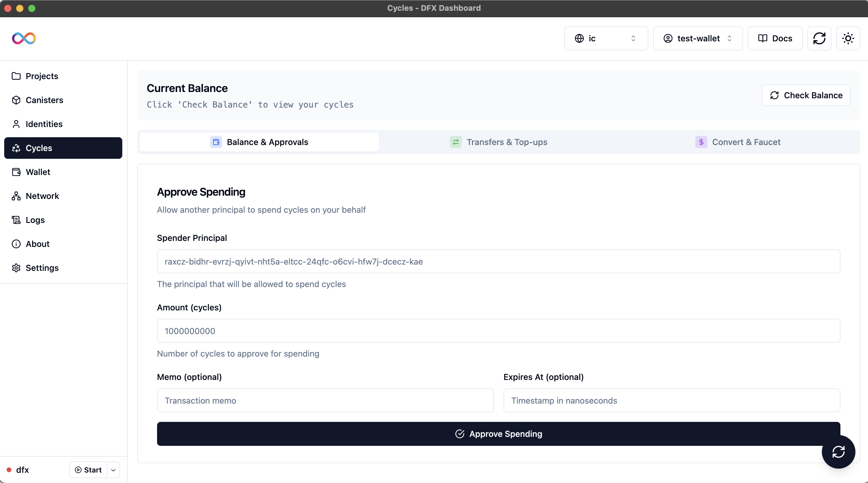Select the Network nodes icon
This screenshot has height=483, width=868.
pyautogui.click(x=16, y=196)
